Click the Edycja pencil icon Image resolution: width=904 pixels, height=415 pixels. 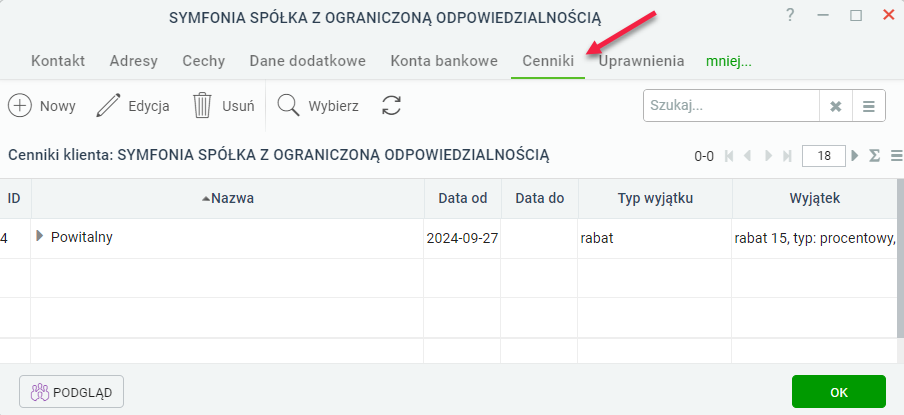pos(107,106)
